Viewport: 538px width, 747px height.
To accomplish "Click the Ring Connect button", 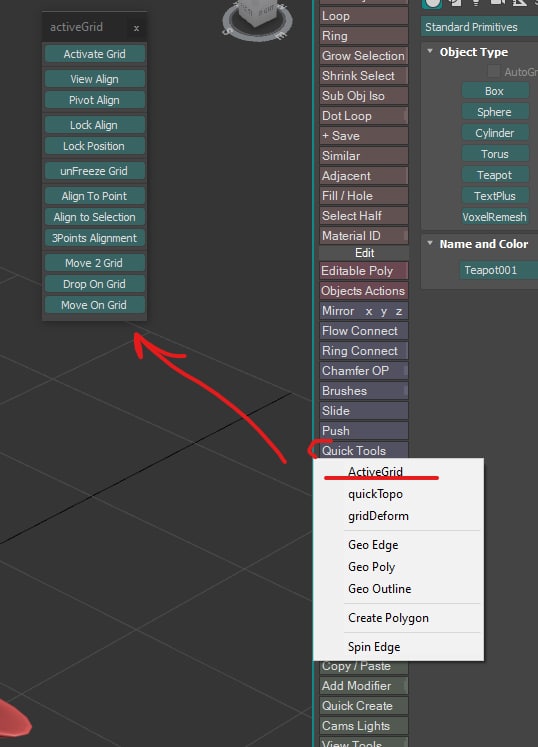I will point(364,351).
